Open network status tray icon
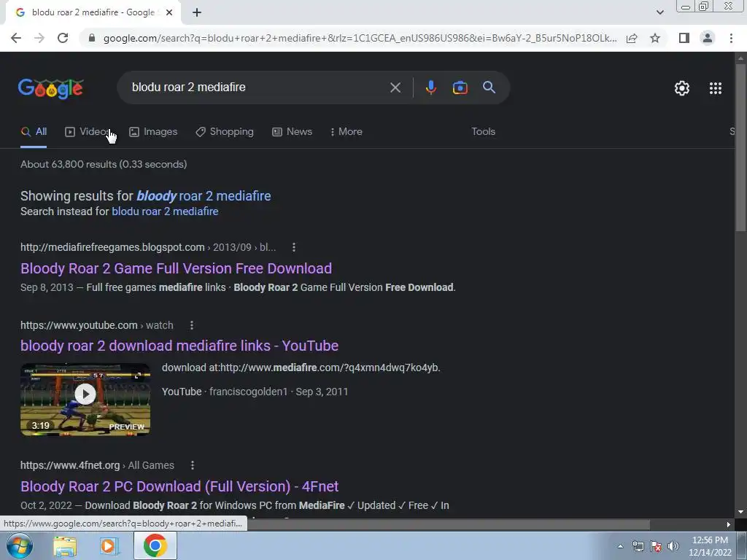This screenshot has width=747, height=560. point(638,546)
